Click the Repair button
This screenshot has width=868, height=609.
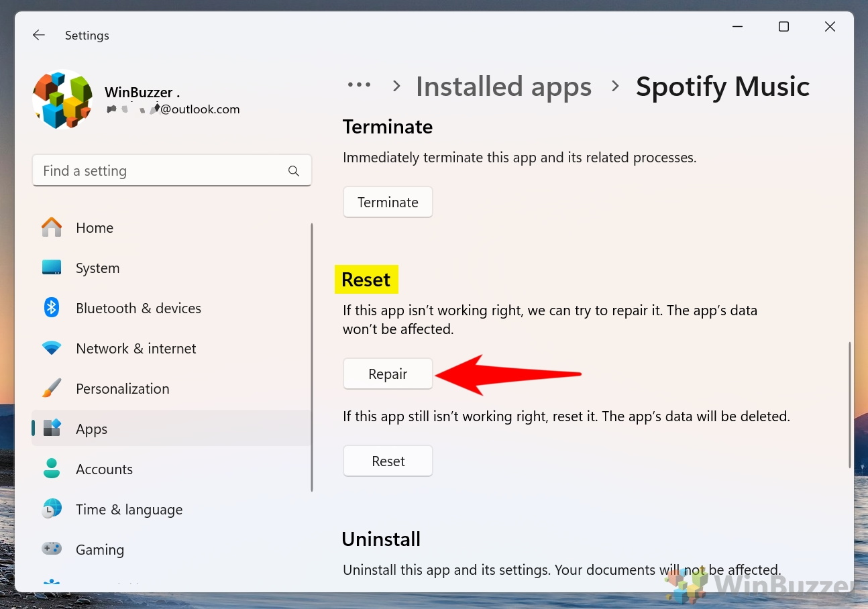(388, 374)
